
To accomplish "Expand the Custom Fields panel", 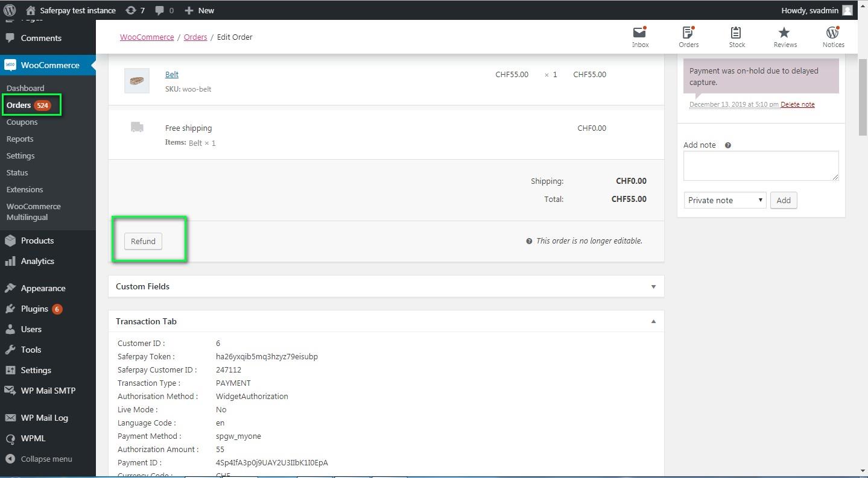I will tap(653, 287).
